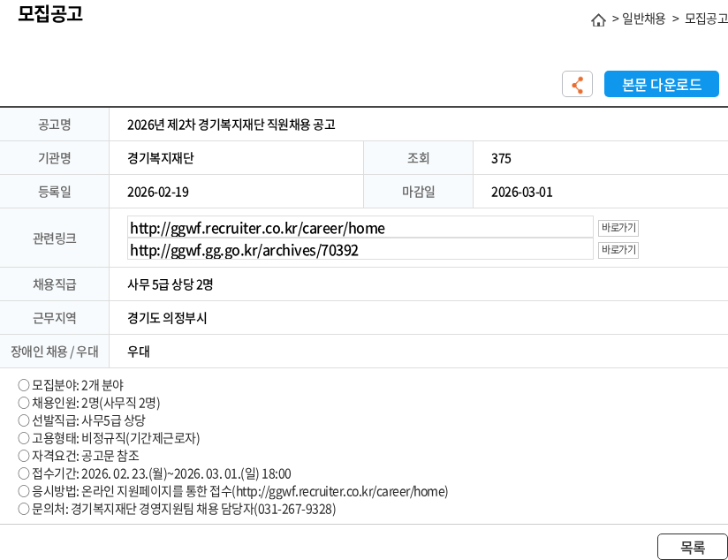This screenshot has width=728, height=560.
Task: Click the 근무지역 row label
Action: point(54,318)
